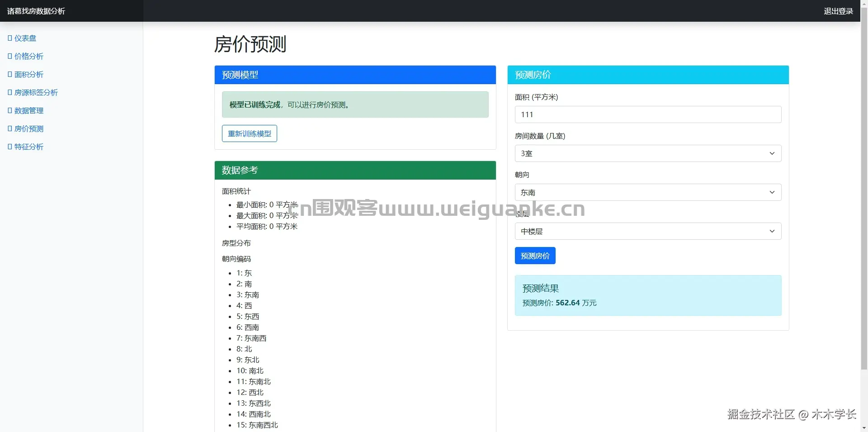Click 退出登录 to log out

(838, 11)
